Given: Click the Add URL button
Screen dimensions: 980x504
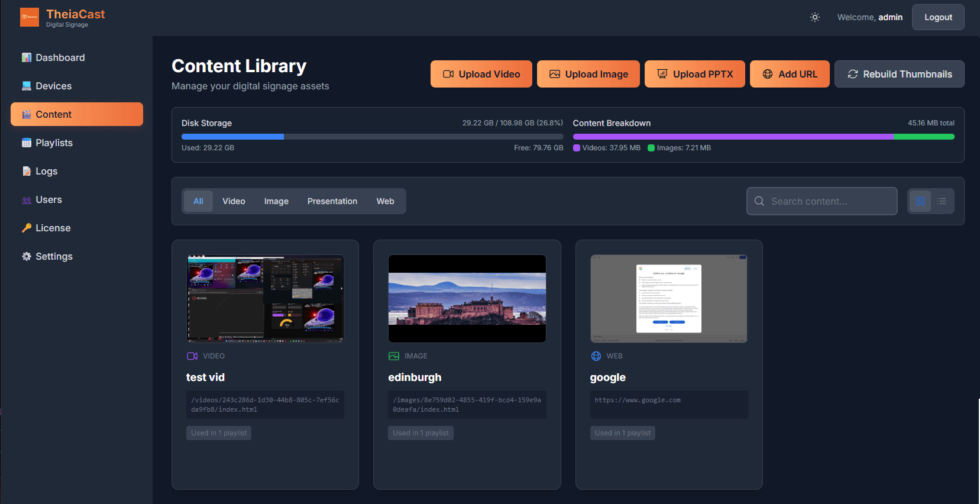Looking at the screenshot, I should pos(790,74).
